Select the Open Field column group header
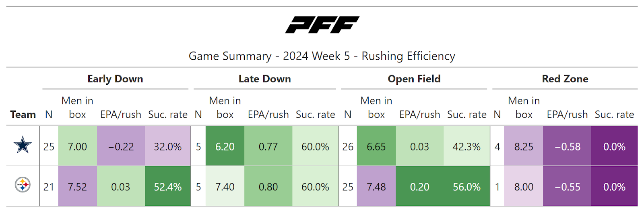644x213 pixels. pos(414,79)
